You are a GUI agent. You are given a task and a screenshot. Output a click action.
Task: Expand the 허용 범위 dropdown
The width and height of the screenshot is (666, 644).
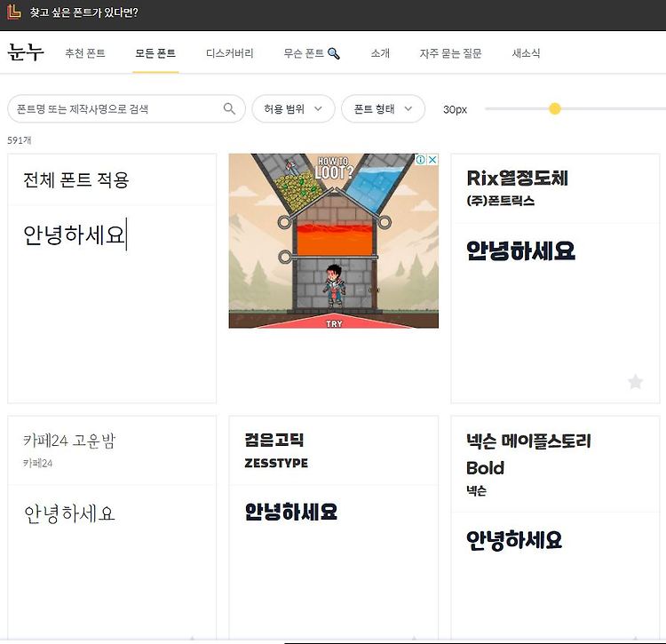pos(293,108)
